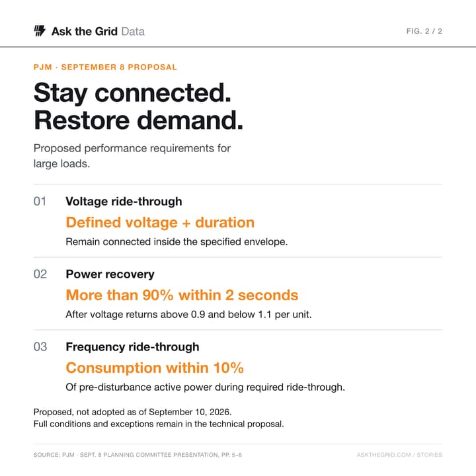Click the orange 'More than 90% within 2 seconds'
476x476 pixels.
(x=182, y=295)
